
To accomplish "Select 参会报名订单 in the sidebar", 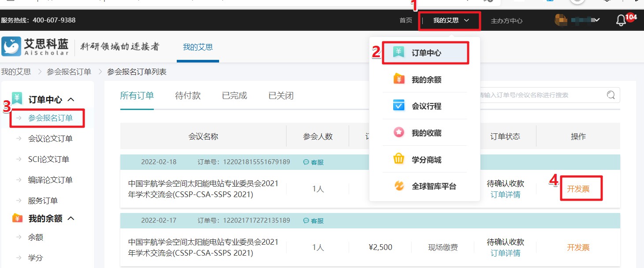I will click(50, 118).
